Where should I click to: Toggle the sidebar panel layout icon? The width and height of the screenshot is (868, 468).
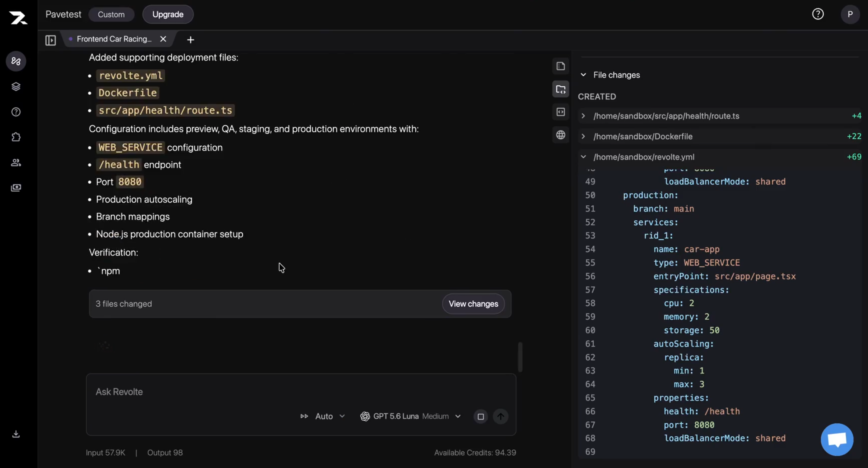click(x=50, y=40)
